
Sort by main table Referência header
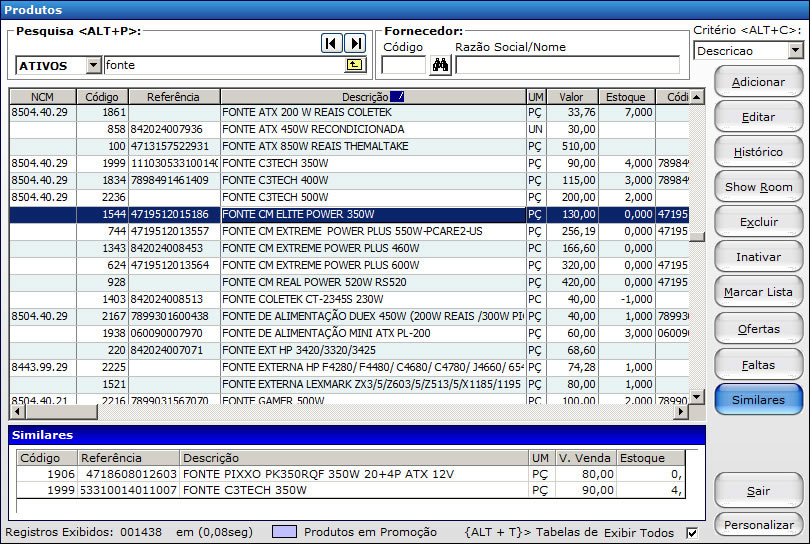[x=174, y=97]
